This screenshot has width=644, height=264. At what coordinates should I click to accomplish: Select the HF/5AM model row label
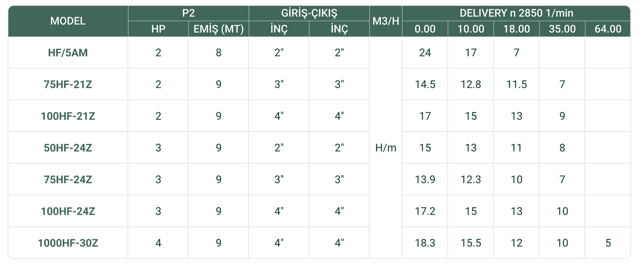pos(68,53)
